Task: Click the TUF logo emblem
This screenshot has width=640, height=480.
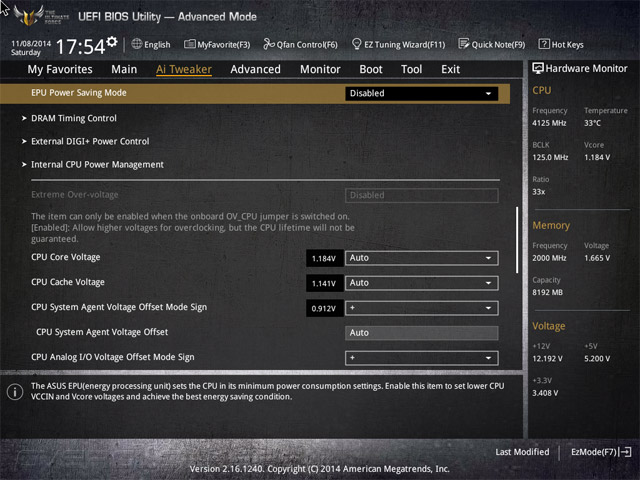Action: [29, 16]
